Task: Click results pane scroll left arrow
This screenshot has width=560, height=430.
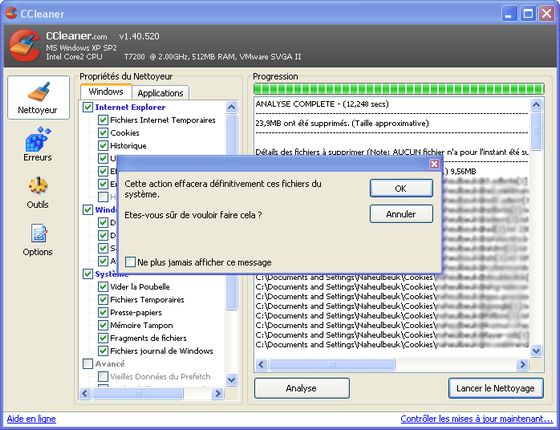Action: (261, 364)
